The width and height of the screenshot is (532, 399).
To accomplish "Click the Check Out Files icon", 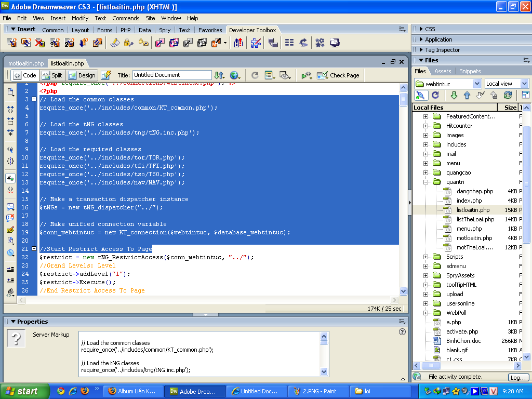I will click(480, 96).
